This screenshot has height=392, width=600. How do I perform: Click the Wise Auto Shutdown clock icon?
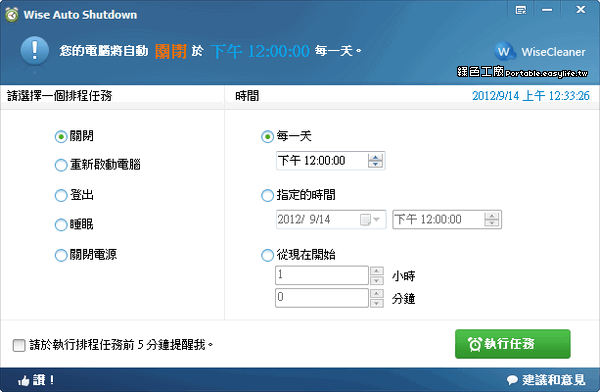click(12, 15)
